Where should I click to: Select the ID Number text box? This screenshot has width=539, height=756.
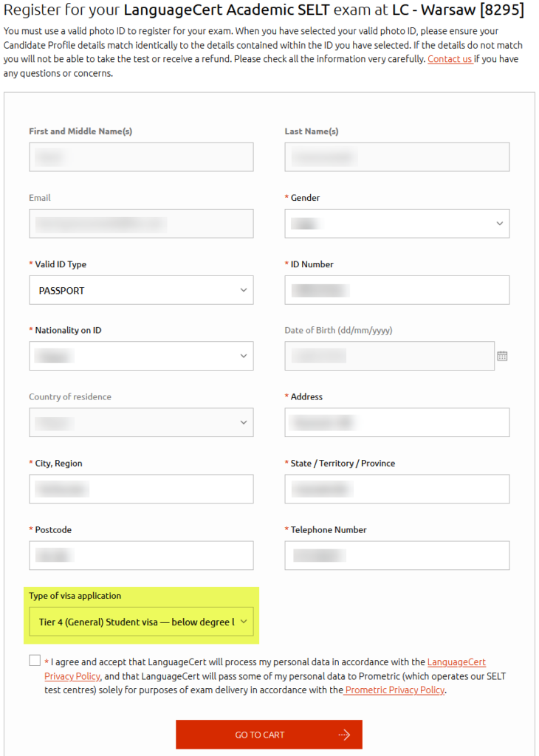[x=396, y=290]
